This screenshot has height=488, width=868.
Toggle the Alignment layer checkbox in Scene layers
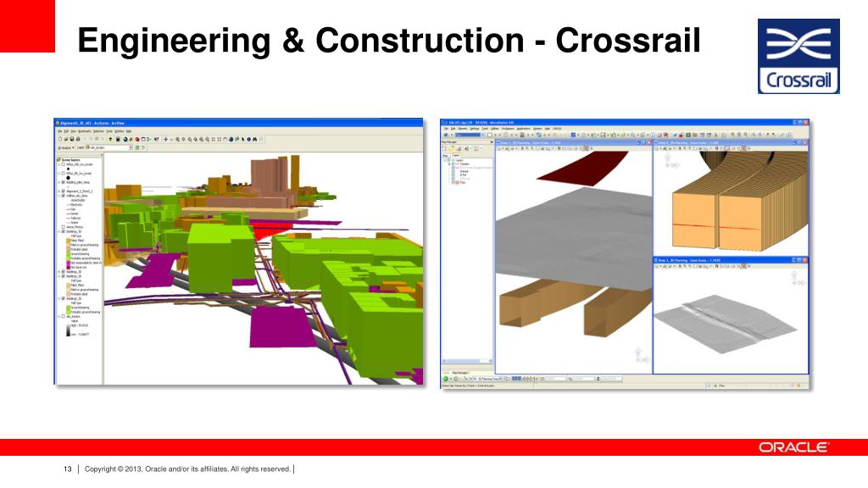(63, 191)
